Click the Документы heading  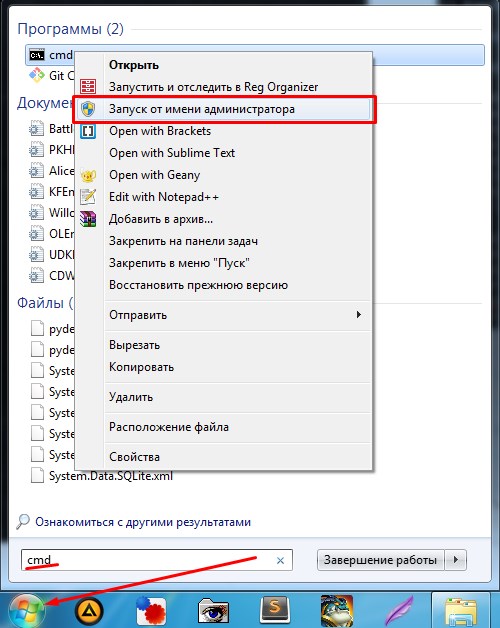45,103
